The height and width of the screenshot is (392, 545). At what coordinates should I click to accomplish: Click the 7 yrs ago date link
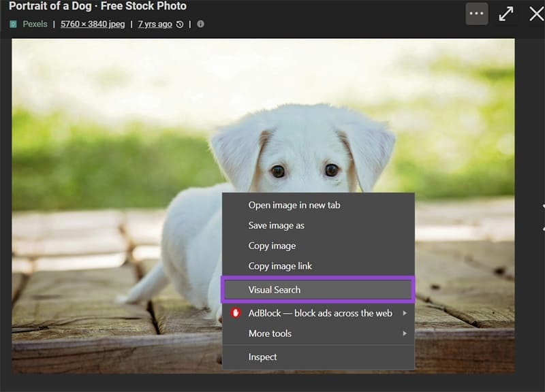point(155,24)
